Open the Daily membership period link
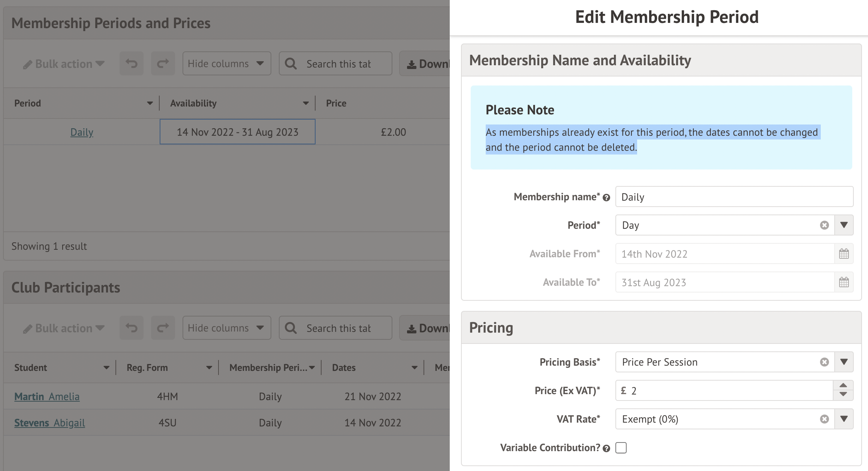868x471 pixels. (x=82, y=132)
